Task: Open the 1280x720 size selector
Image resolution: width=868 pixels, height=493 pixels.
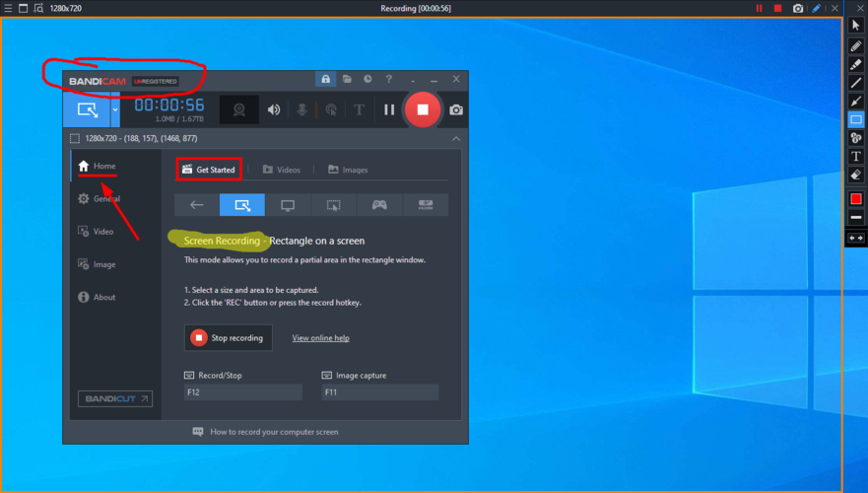Action: 66,8
